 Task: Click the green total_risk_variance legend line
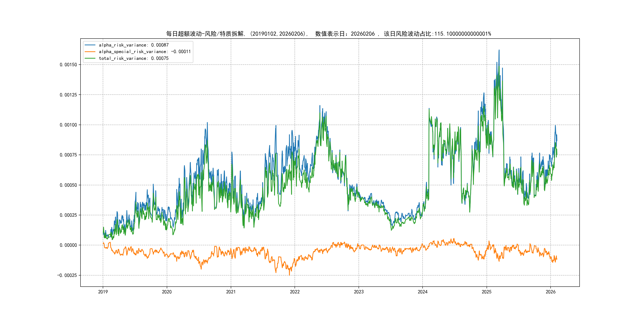(90, 58)
